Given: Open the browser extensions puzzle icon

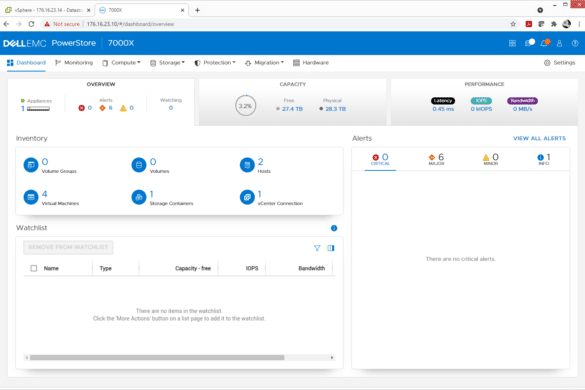Looking at the screenshot, I should point(554,24).
